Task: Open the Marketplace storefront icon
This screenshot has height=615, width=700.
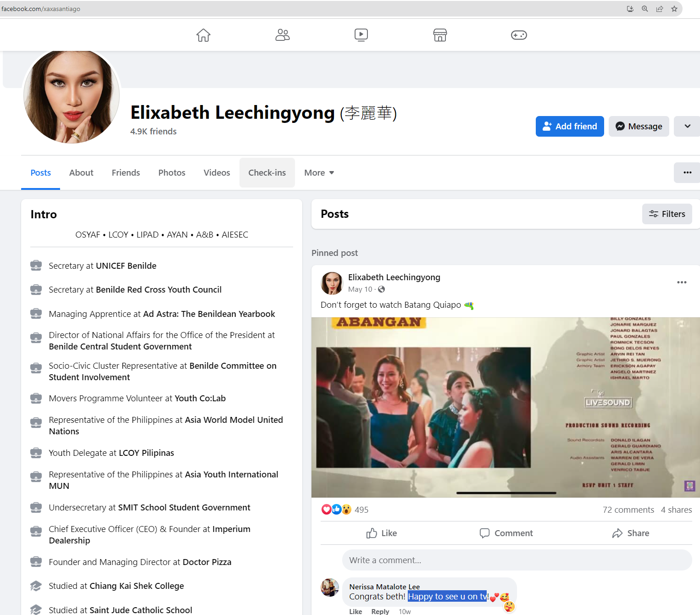Action: tap(440, 35)
